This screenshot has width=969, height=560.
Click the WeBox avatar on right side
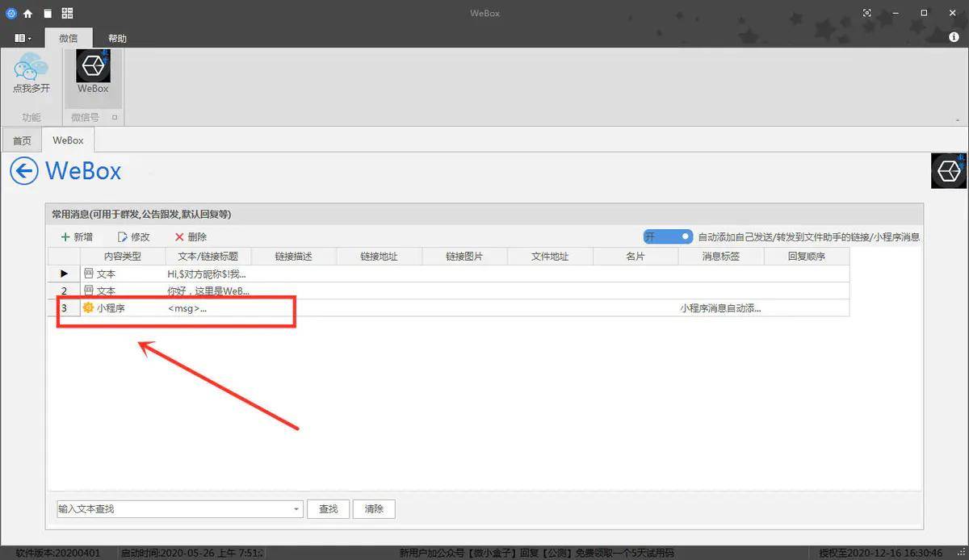click(x=948, y=170)
